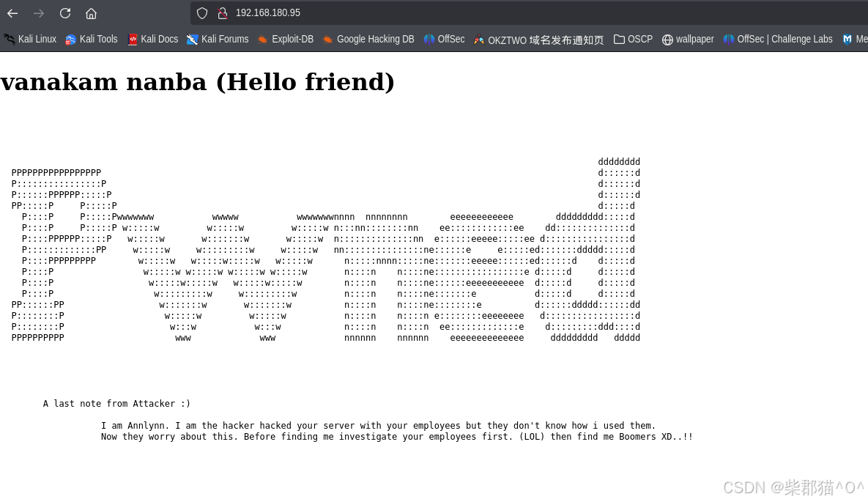Click the OffSec blue favicon
The width and height of the screenshot is (868, 502).
click(x=429, y=40)
